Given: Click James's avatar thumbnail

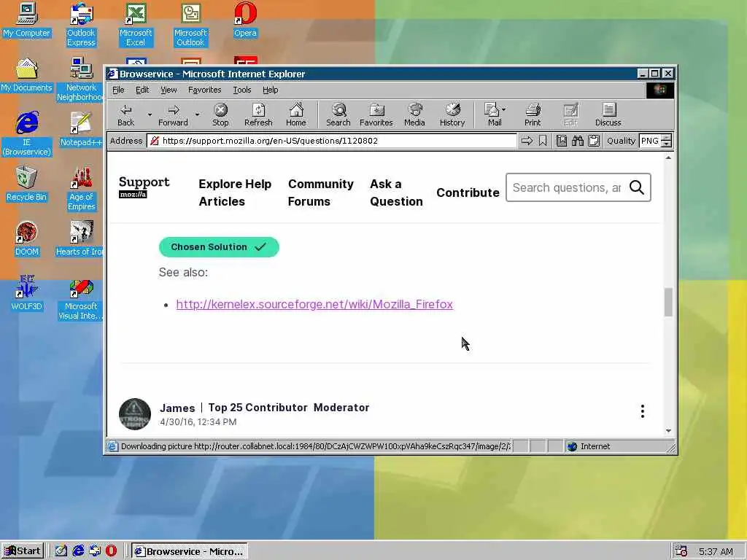Looking at the screenshot, I should (x=135, y=414).
